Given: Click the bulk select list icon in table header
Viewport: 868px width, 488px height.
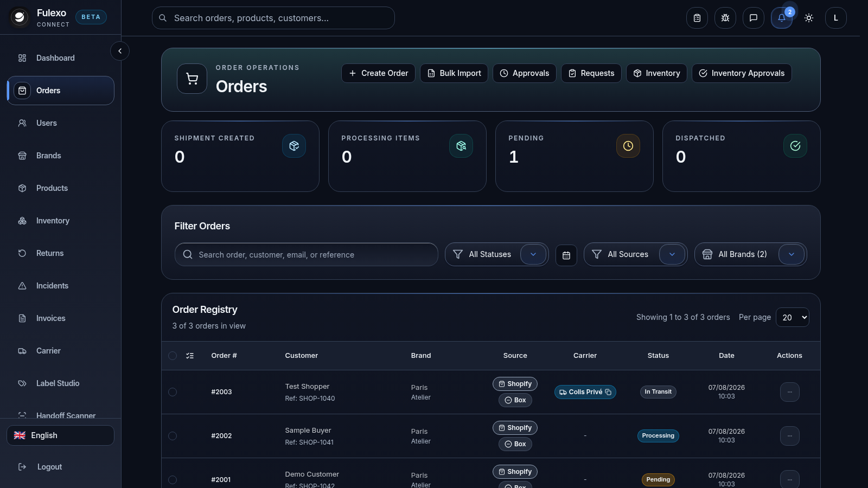Looking at the screenshot, I should tap(190, 356).
